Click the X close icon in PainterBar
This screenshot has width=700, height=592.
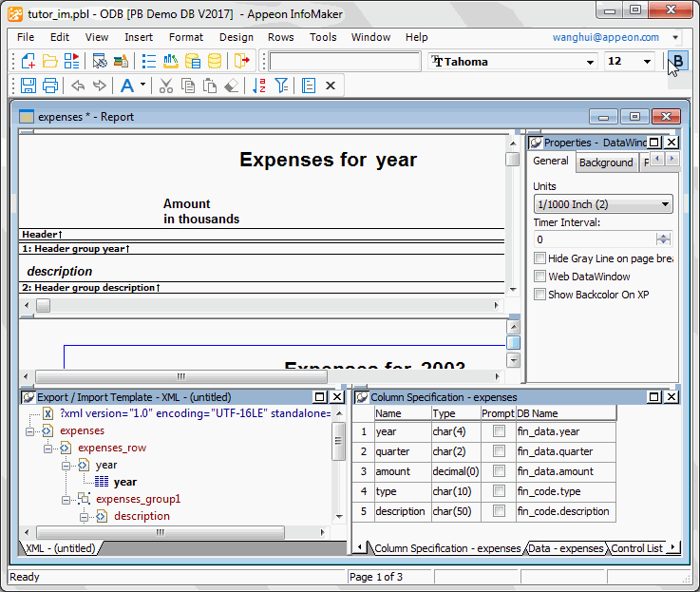coord(331,86)
